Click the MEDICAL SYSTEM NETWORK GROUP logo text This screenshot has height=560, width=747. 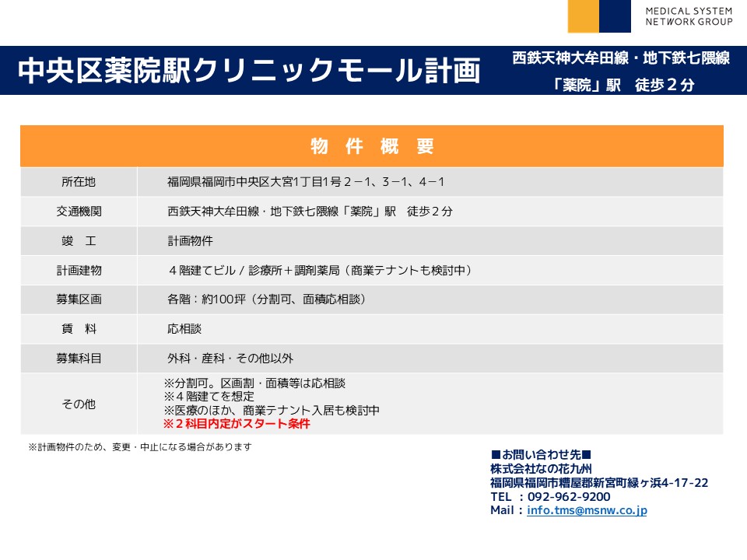689,16
